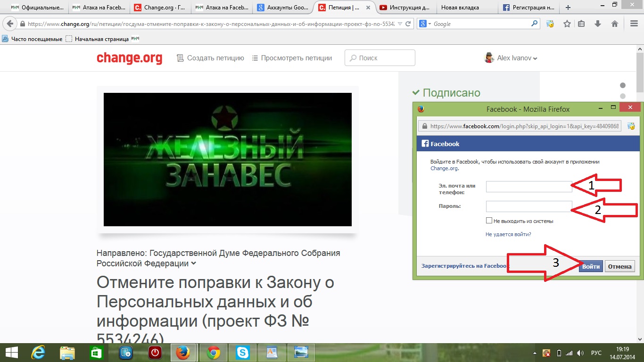644x362 pixels.
Task: Tick the 'Не выходить из системы' checkbox
Action: coord(489,221)
